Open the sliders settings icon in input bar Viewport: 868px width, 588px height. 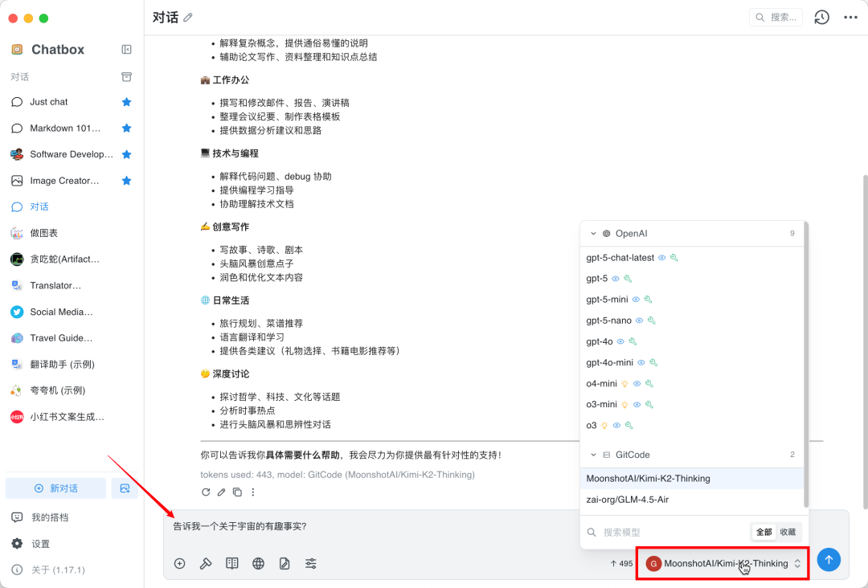point(310,563)
